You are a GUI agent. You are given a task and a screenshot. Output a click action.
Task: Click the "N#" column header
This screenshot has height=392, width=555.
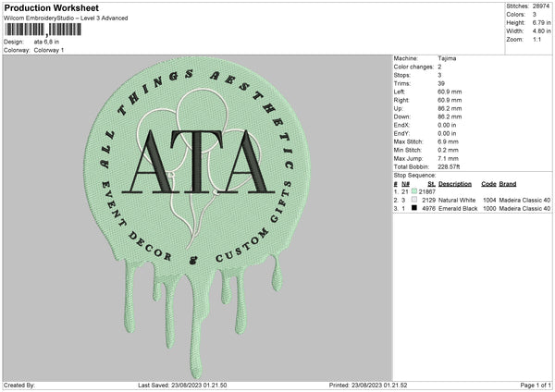(406, 184)
